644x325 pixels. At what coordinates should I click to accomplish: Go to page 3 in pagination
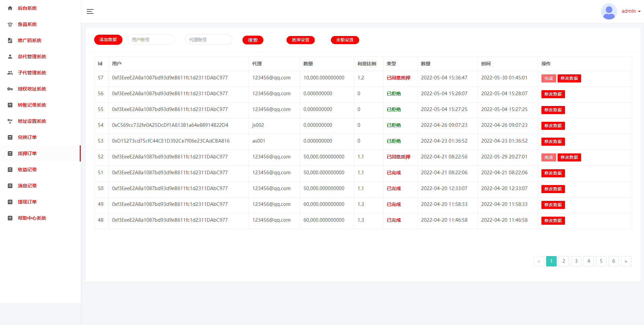click(x=576, y=261)
